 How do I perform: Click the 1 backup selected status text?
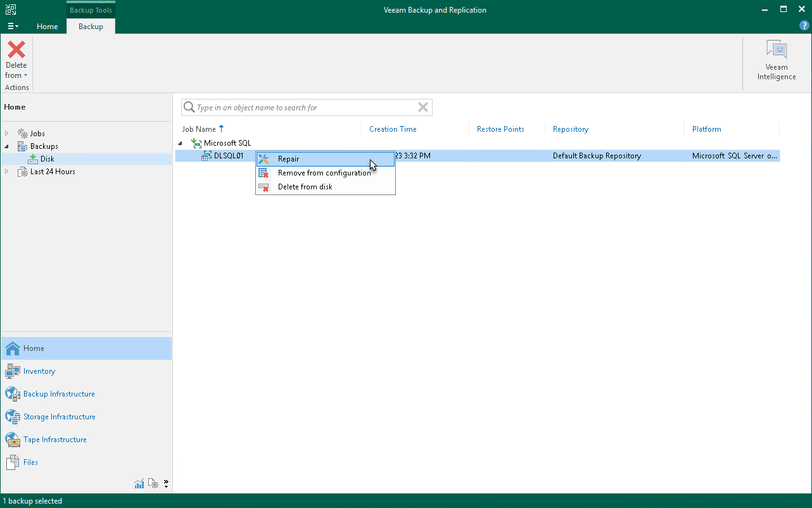[32, 501]
